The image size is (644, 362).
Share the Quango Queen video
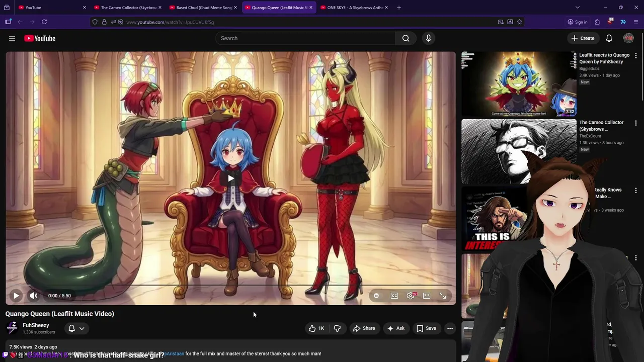click(364, 328)
